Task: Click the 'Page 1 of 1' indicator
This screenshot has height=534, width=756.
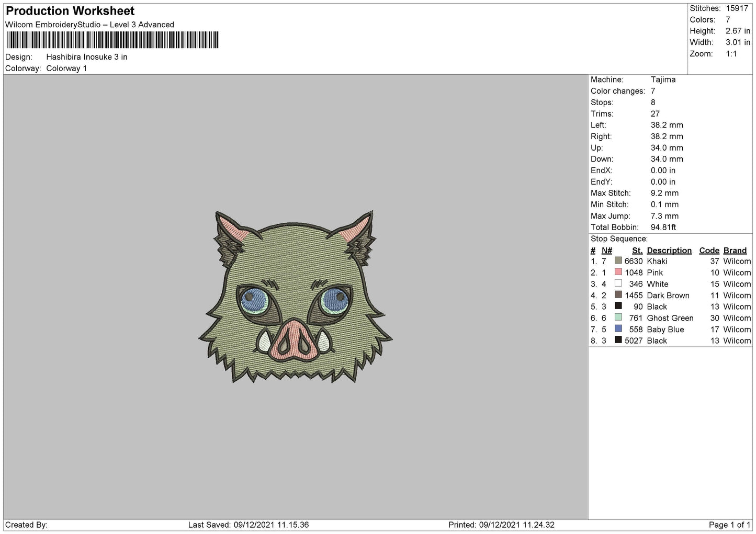Action: pos(730,525)
